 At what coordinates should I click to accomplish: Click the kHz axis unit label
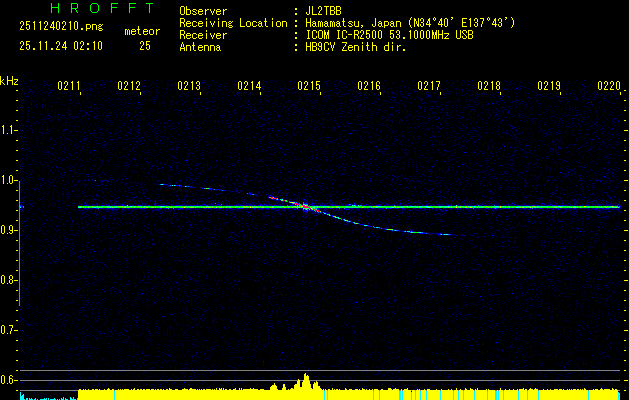pyautogui.click(x=9, y=81)
